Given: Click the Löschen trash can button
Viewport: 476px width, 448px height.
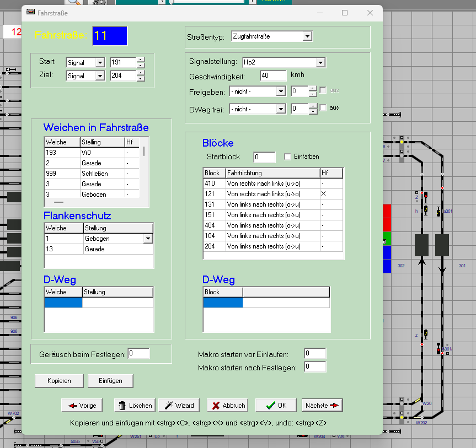Looking at the screenshot, I should [135, 405].
